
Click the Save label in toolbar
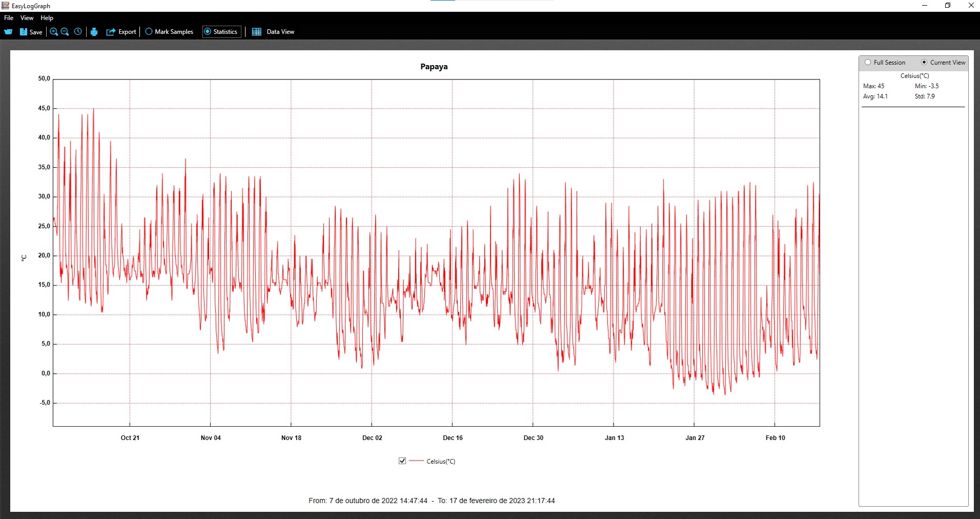[36, 32]
